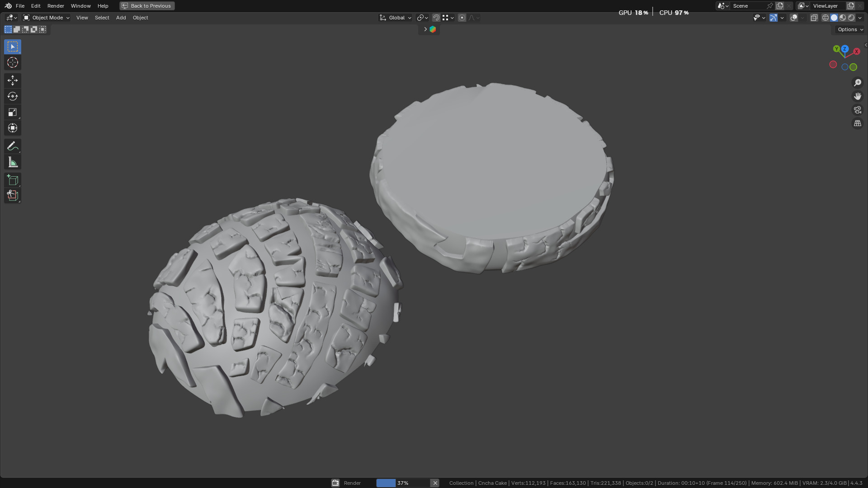
Task: Toggle viewport gizmos display
Action: 774,18
